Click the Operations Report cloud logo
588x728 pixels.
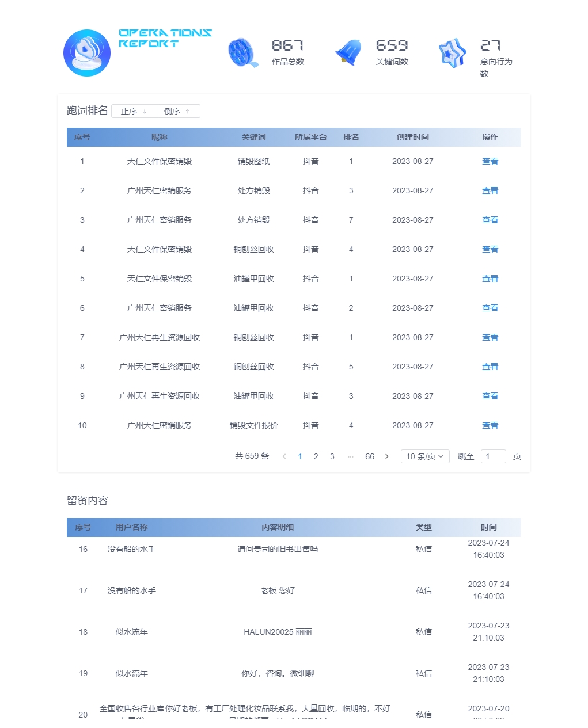(x=87, y=53)
